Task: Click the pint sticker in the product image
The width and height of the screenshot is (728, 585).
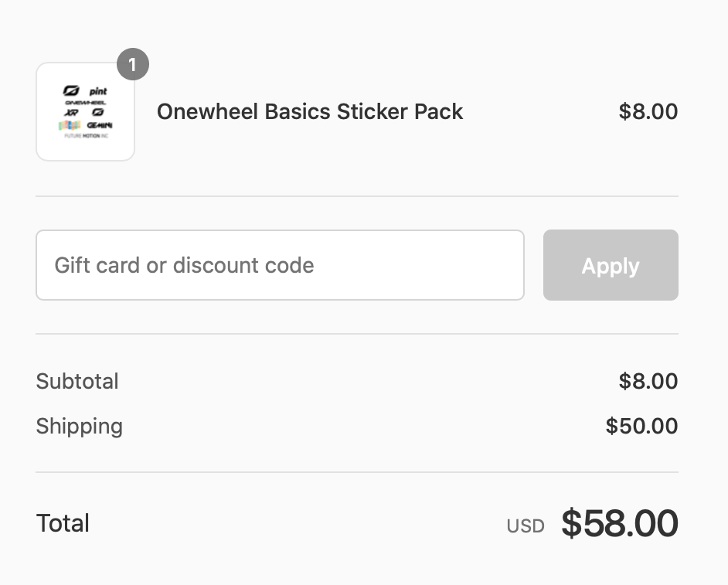Action: click(x=99, y=90)
